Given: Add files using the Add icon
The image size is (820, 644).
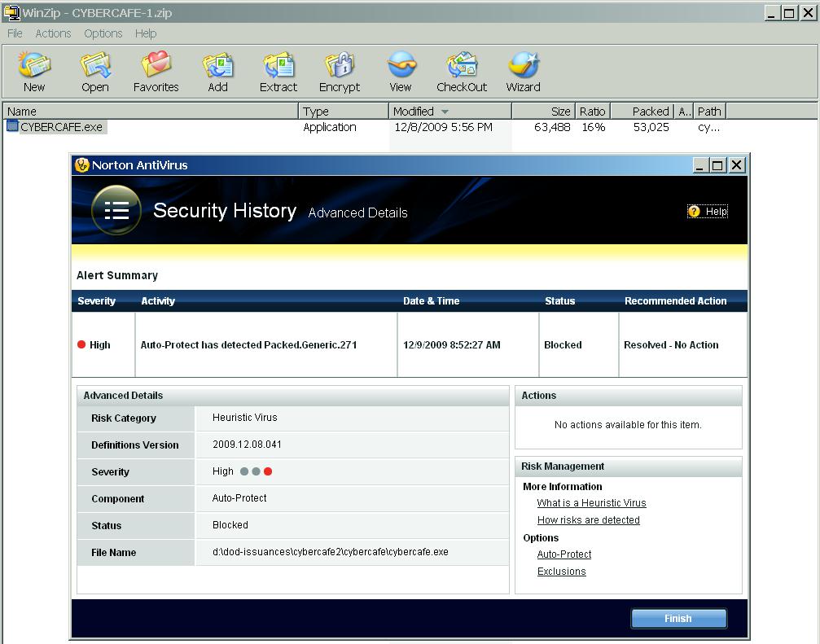Looking at the screenshot, I should click(x=217, y=71).
